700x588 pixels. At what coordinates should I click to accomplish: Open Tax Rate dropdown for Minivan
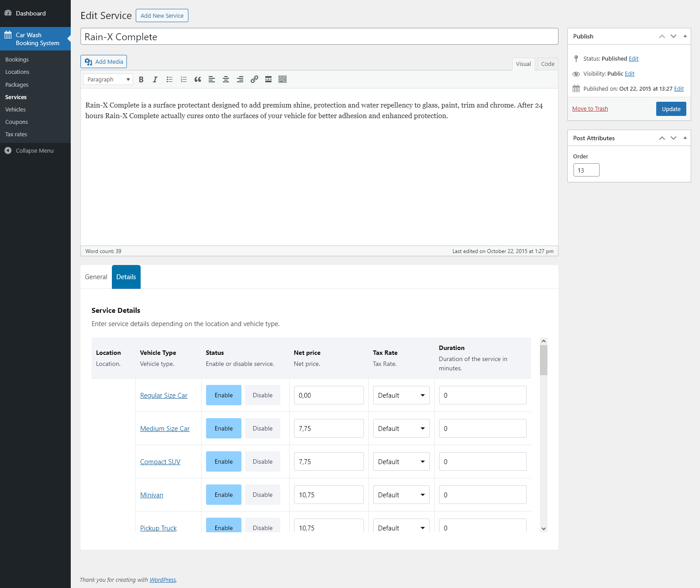point(402,495)
